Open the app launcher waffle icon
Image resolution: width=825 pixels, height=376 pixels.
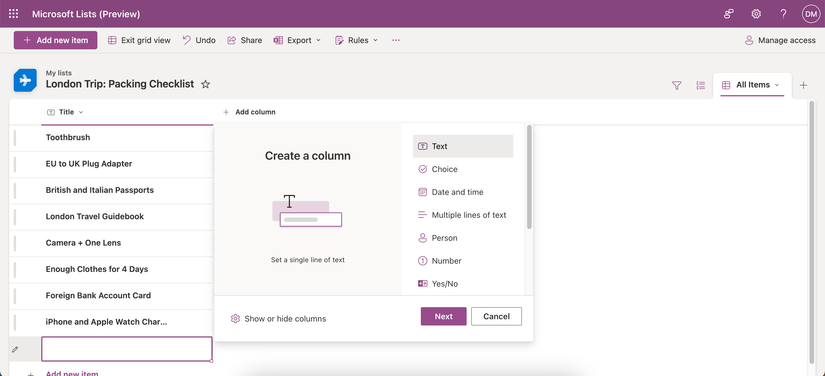click(13, 14)
